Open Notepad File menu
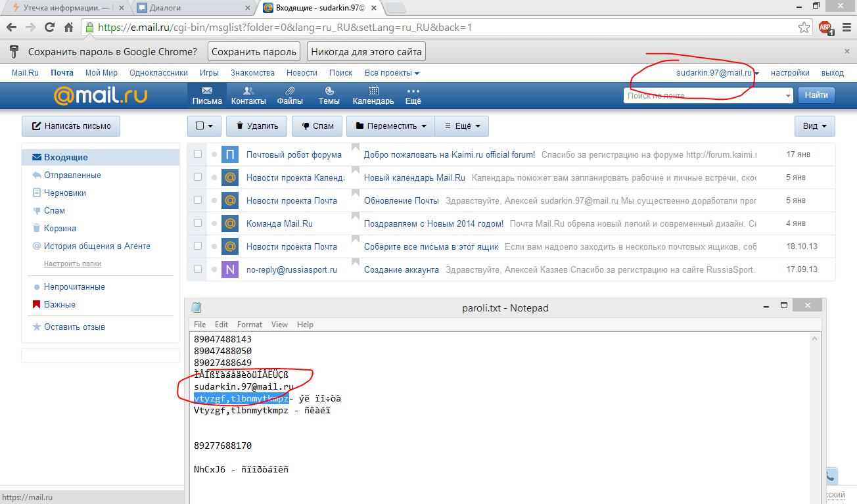The width and height of the screenshot is (857, 504). pos(200,325)
